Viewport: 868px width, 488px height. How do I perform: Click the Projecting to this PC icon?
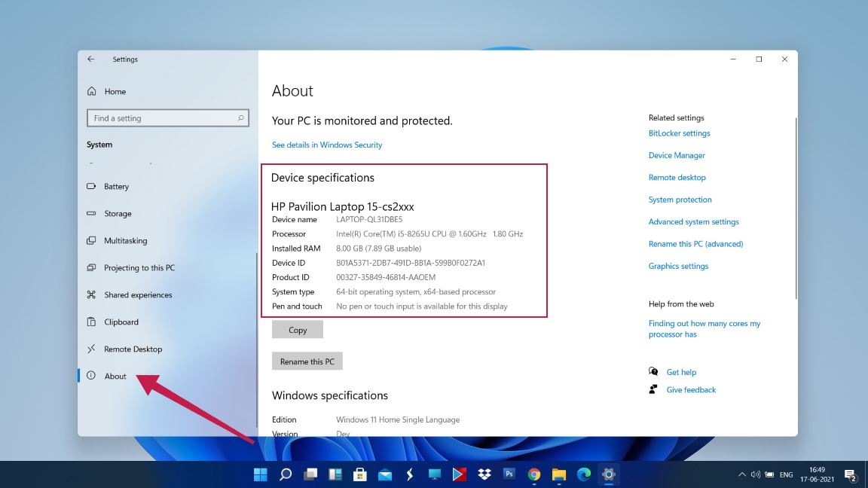click(x=91, y=268)
